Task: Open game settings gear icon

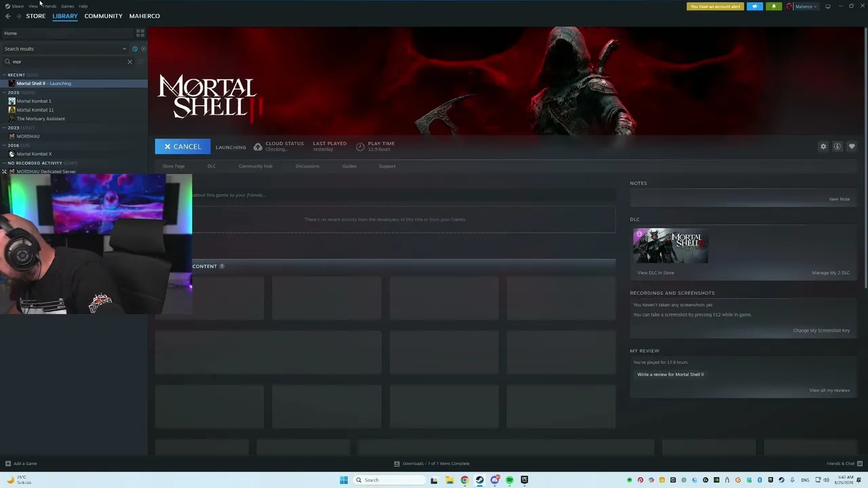Action: 823,146
